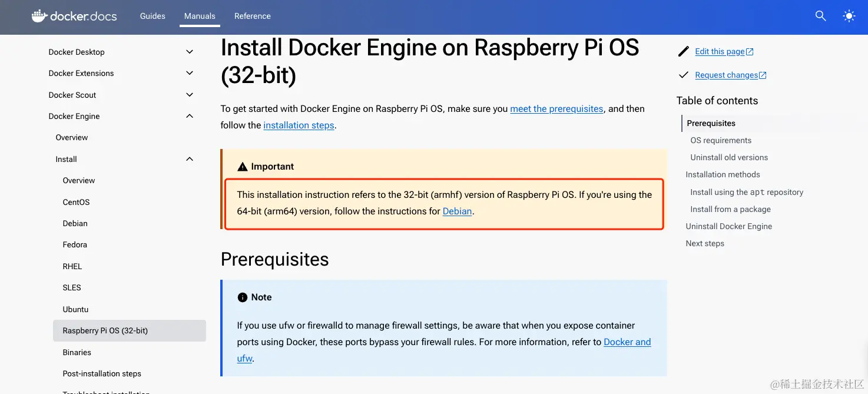Collapse the Install subsection chevron
Viewport: 868px width, 394px height.
[190, 159]
